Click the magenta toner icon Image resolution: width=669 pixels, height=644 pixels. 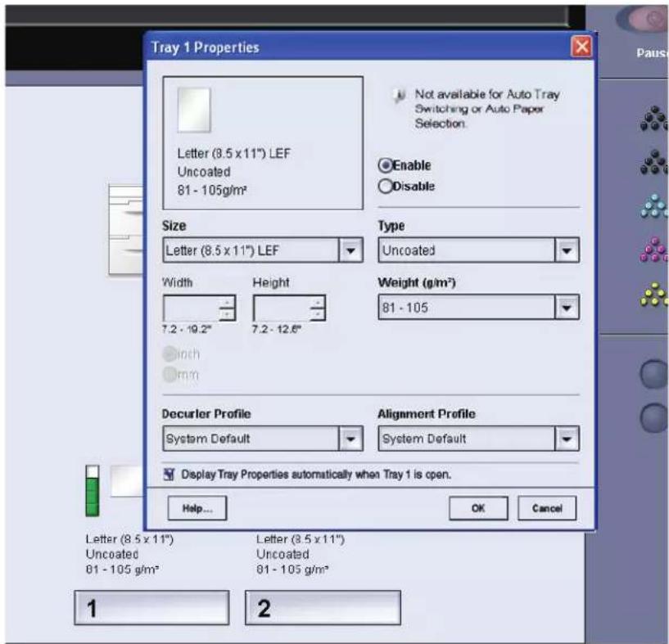click(x=654, y=250)
